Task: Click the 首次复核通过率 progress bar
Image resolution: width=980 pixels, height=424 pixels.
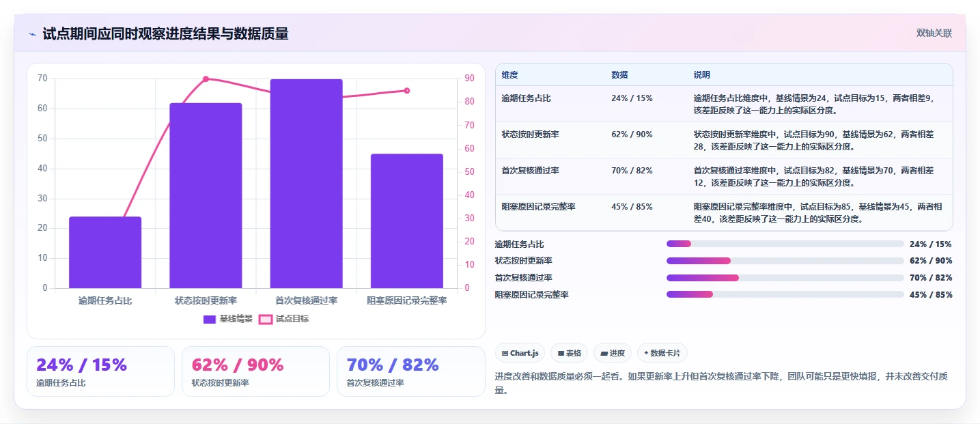Action: coord(785,278)
